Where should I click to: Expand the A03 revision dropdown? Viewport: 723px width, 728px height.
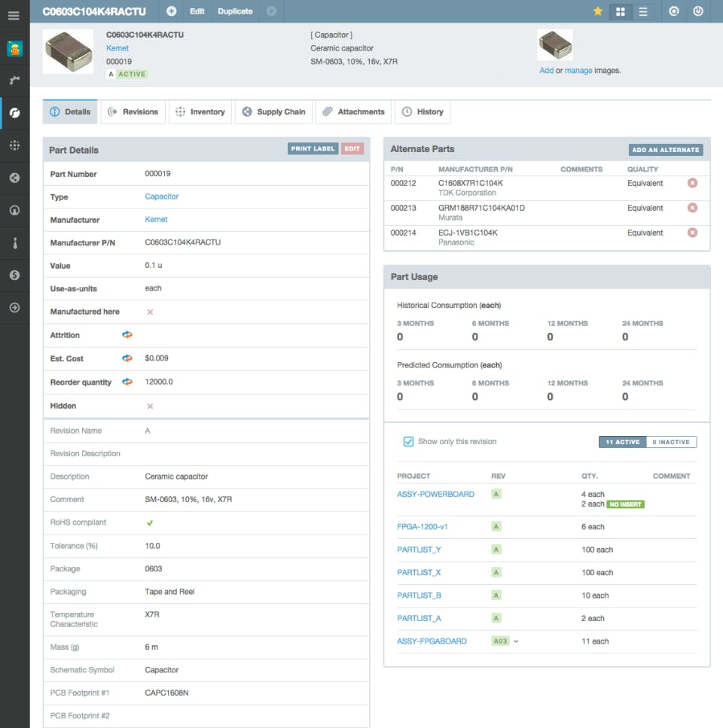point(517,641)
